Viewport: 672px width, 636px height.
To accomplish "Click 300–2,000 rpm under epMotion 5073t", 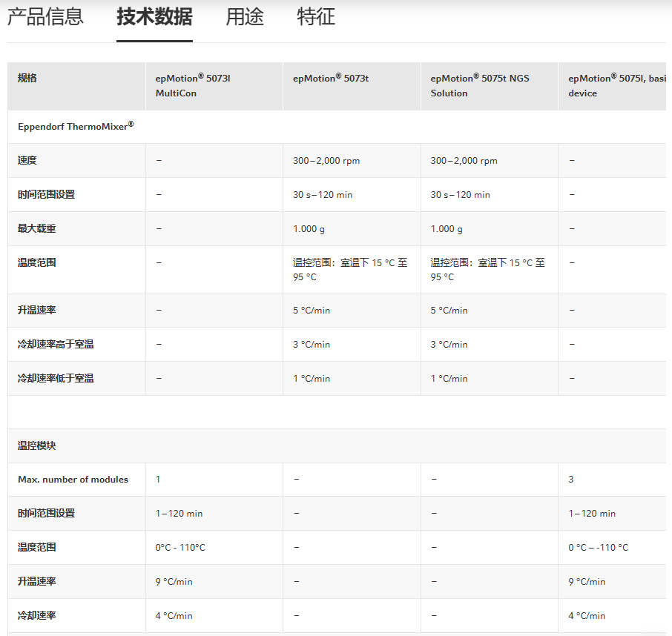I will pos(326,161).
